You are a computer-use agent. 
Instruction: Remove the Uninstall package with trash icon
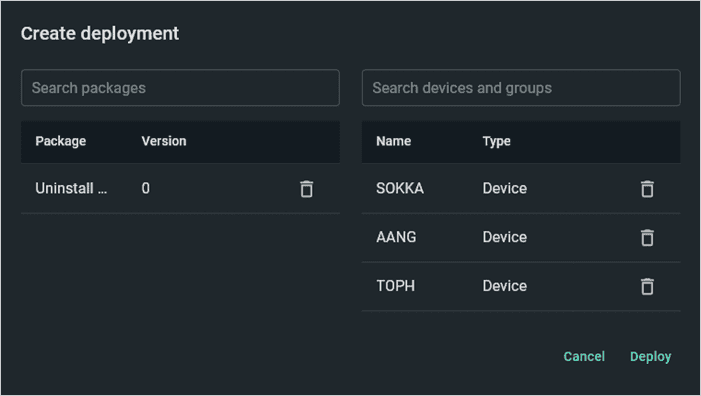click(307, 189)
